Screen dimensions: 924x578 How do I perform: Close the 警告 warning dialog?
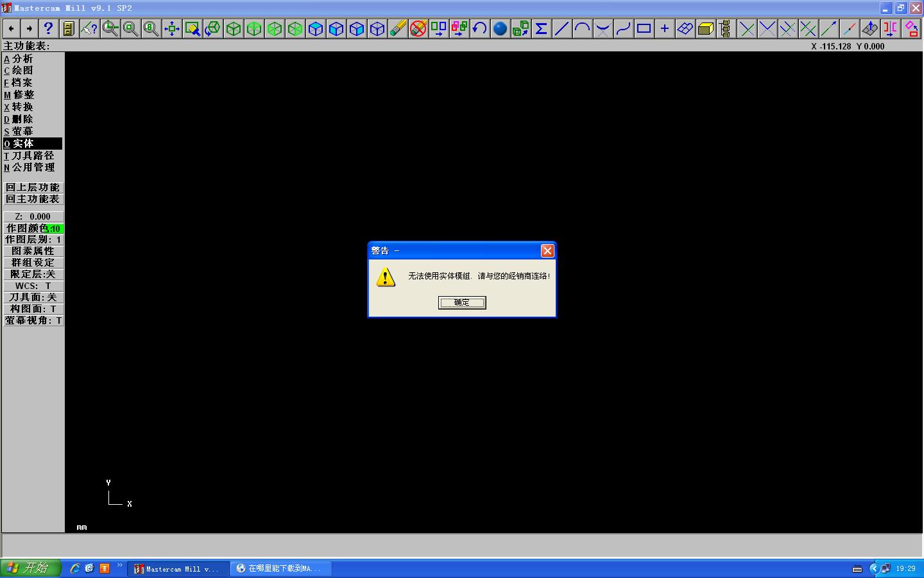coord(547,250)
